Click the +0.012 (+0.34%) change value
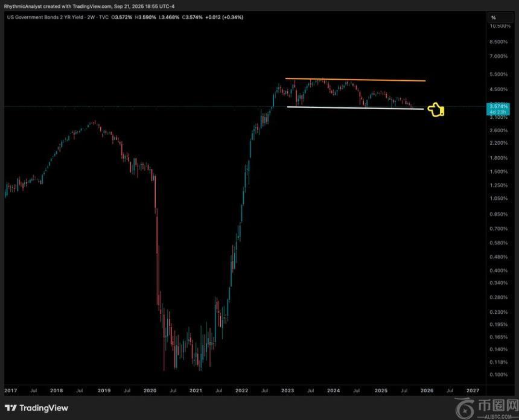 224,17
